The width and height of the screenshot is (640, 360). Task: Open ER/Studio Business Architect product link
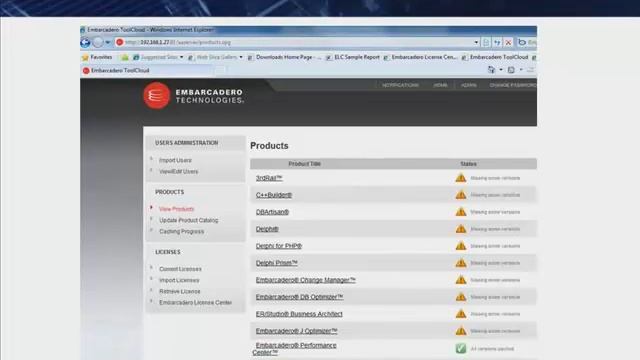click(x=299, y=314)
